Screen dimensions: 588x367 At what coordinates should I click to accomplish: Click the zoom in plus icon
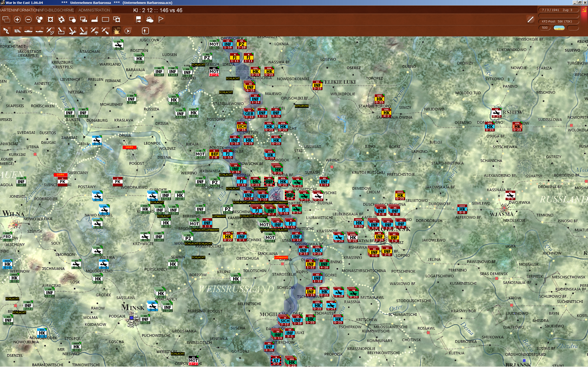pos(17,19)
